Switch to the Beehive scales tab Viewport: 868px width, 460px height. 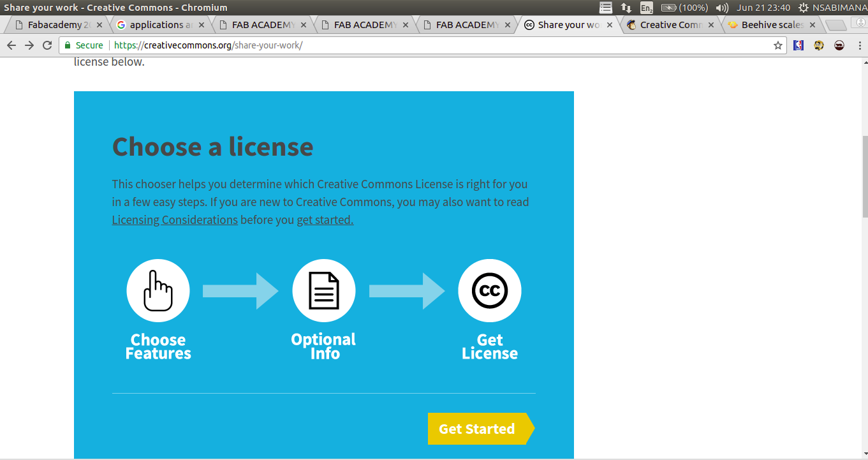coord(772,25)
